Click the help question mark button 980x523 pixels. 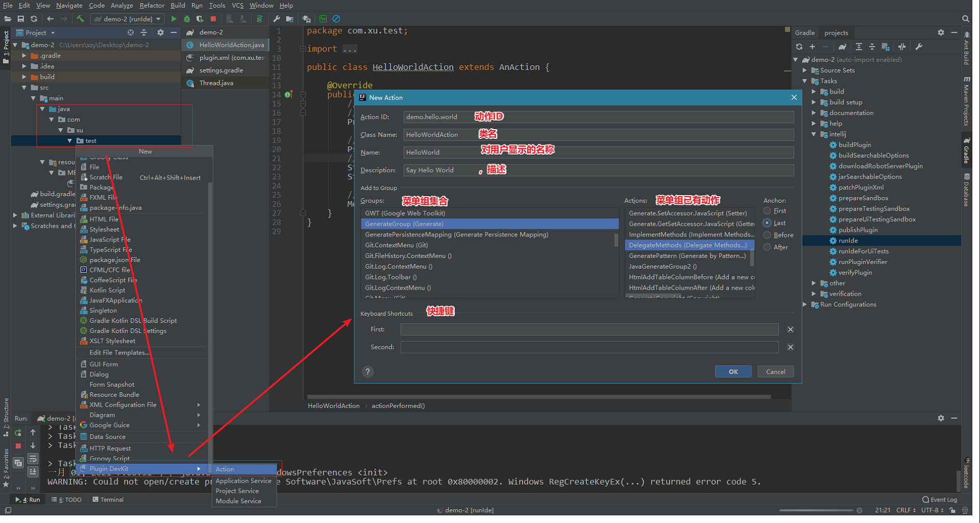[x=367, y=372]
